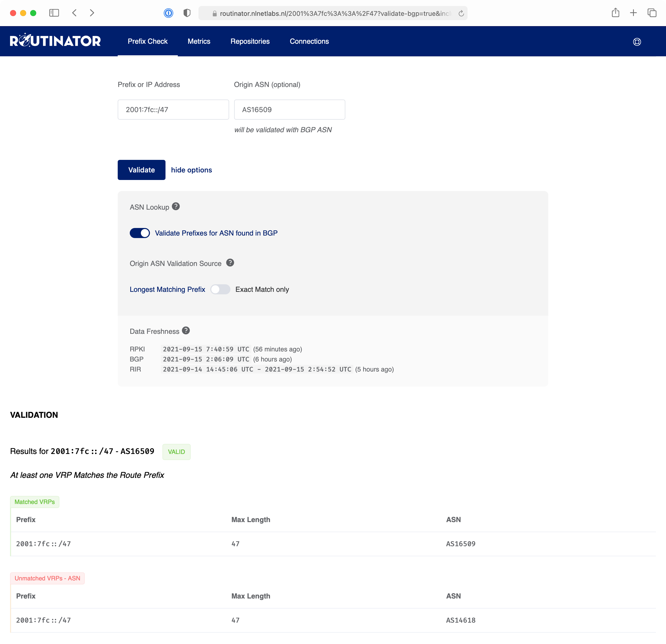Click the hide options link

(x=191, y=170)
